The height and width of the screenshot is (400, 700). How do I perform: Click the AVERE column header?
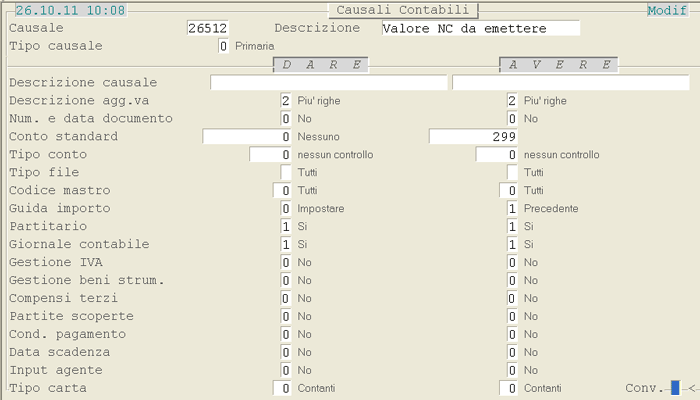coord(558,64)
